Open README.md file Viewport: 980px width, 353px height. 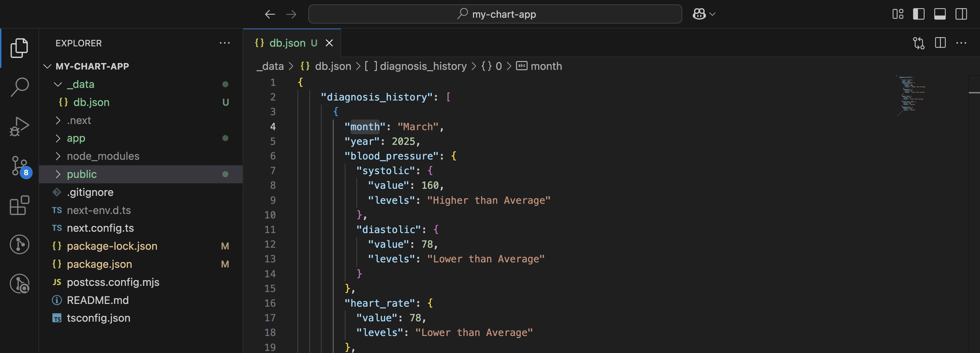pyautogui.click(x=141, y=300)
